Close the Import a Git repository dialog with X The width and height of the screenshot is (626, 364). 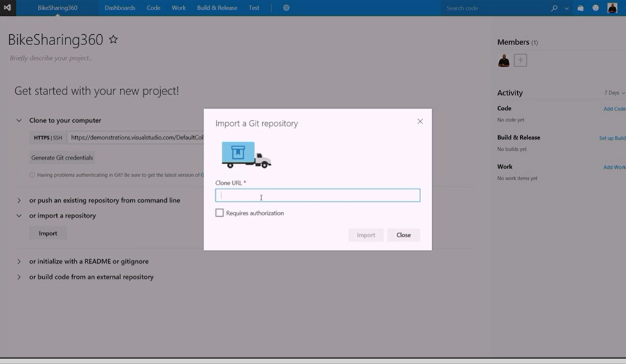420,122
